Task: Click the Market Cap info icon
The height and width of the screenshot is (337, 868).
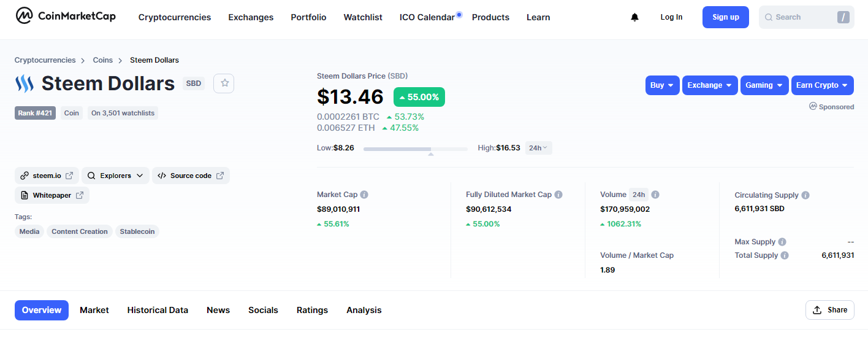Action: click(x=364, y=195)
